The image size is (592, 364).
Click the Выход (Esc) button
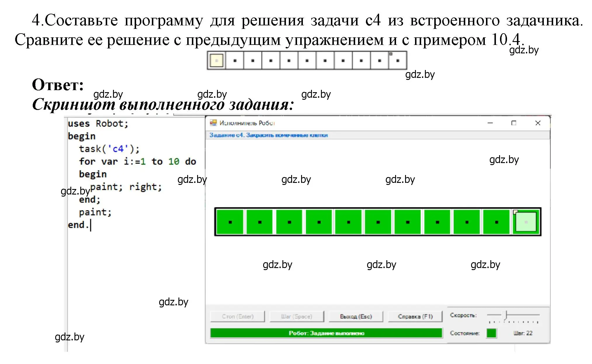pyautogui.click(x=356, y=316)
